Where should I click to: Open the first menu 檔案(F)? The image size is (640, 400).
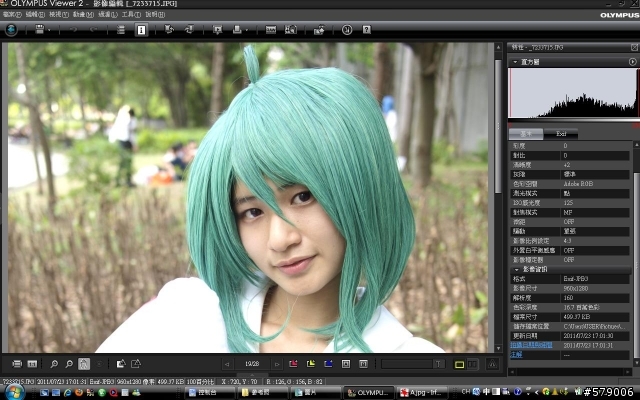(x=12, y=14)
